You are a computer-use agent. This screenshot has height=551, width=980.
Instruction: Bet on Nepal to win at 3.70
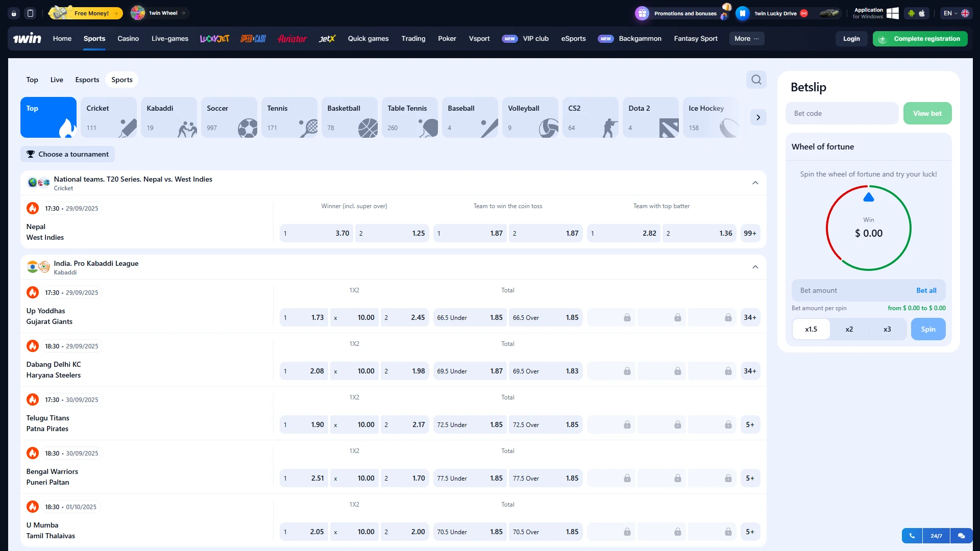[x=316, y=233]
